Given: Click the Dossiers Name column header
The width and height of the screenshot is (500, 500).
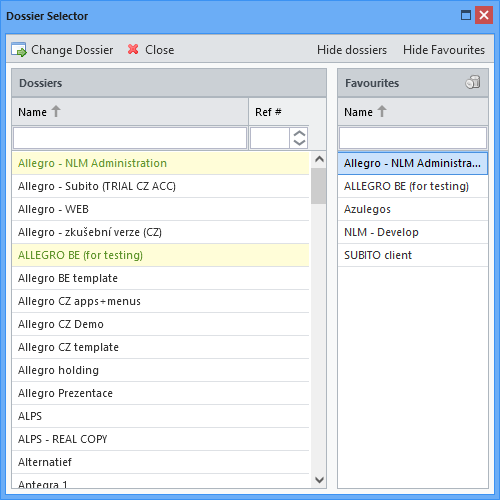Looking at the screenshot, I should click(x=130, y=112).
